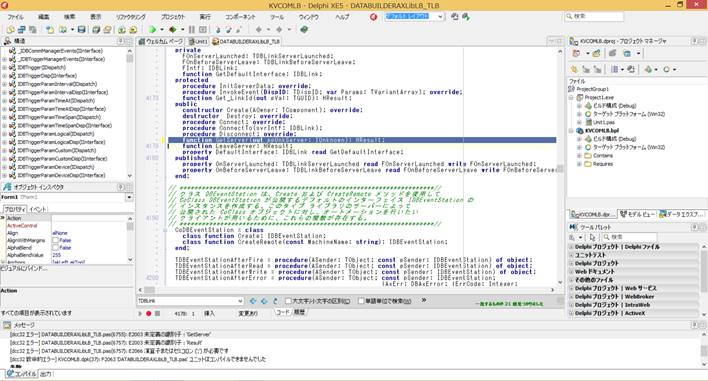Select the DATABUILDERAXLibLB_TLB editor tab
Screen dimensions: 708x381
tap(246, 41)
